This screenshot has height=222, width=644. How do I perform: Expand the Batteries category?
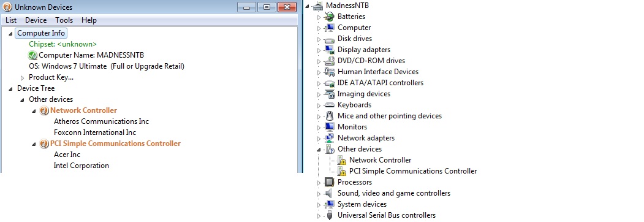pyautogui.click(x=319, y=17)
